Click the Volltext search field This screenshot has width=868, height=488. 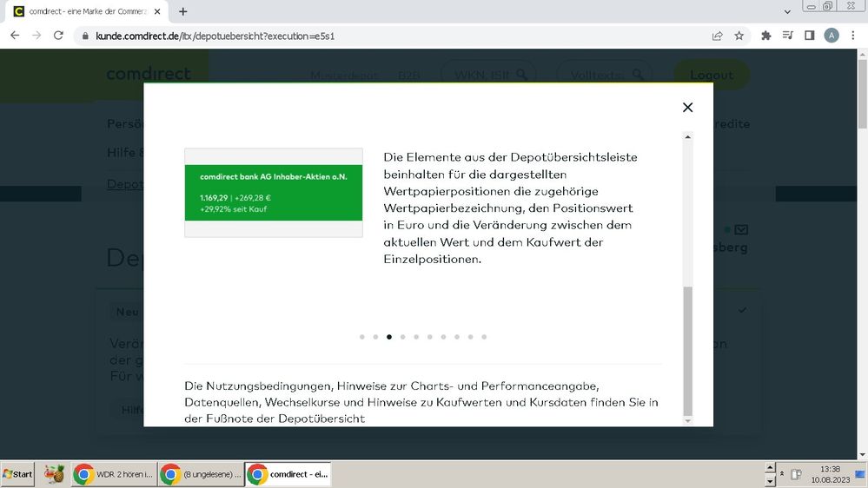pyautogui.click(x=605, y=75)
